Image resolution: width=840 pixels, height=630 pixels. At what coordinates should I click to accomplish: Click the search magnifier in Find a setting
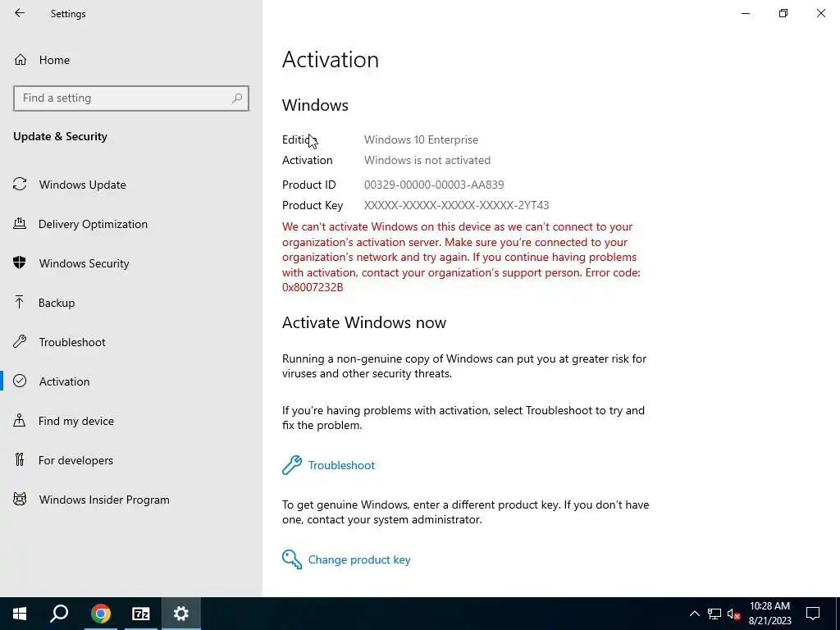click(237, 98)
